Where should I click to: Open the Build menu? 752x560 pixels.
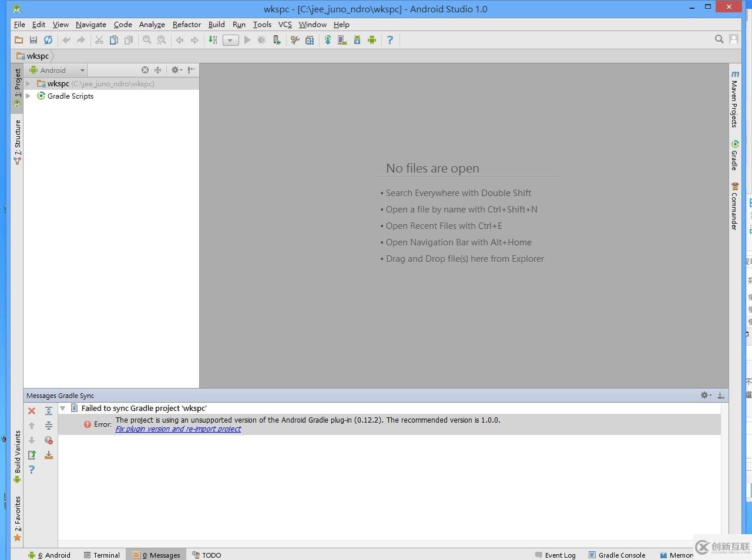pyautogui.click(x=217, y=24)
